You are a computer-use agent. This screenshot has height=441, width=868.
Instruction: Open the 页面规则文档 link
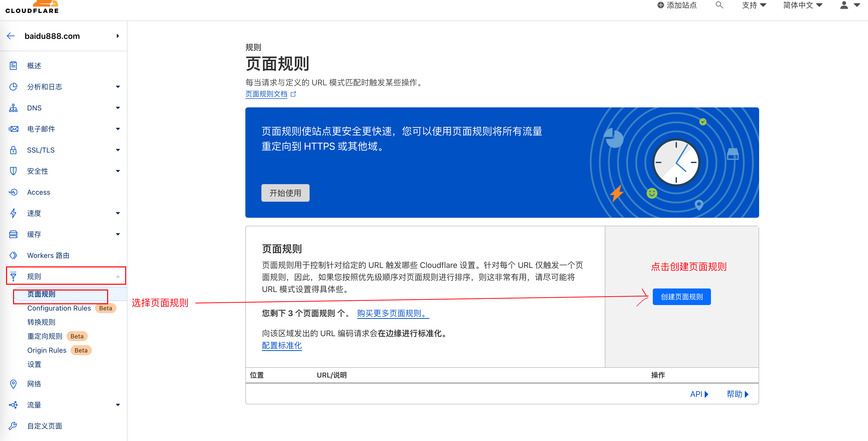tap(266, 94)
